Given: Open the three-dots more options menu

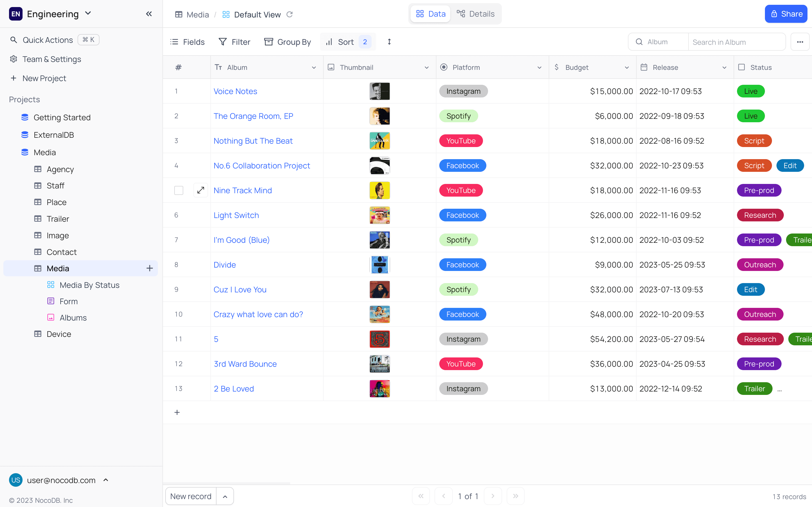Looking at the screenshot, I should click(800, 42).
